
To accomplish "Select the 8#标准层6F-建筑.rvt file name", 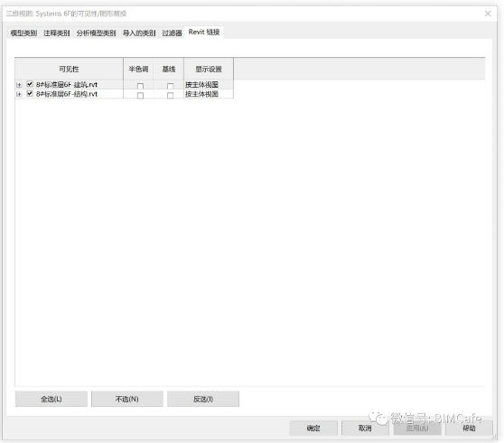I will (67, 85).
